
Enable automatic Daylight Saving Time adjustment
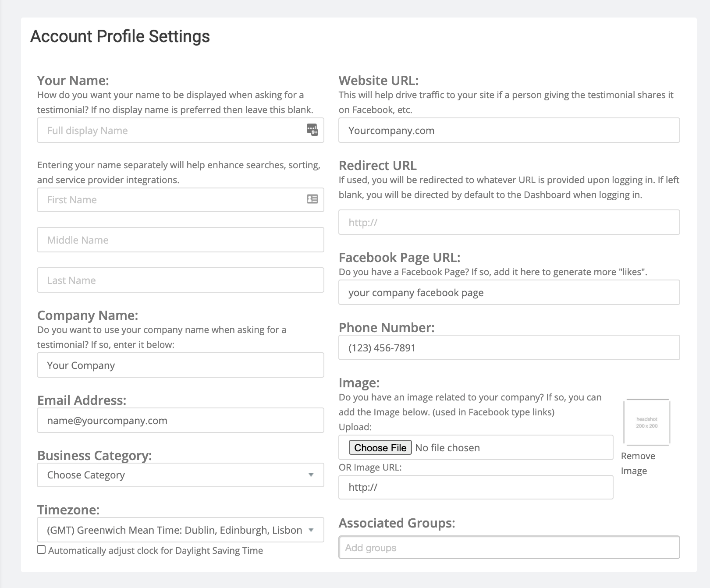41,550
